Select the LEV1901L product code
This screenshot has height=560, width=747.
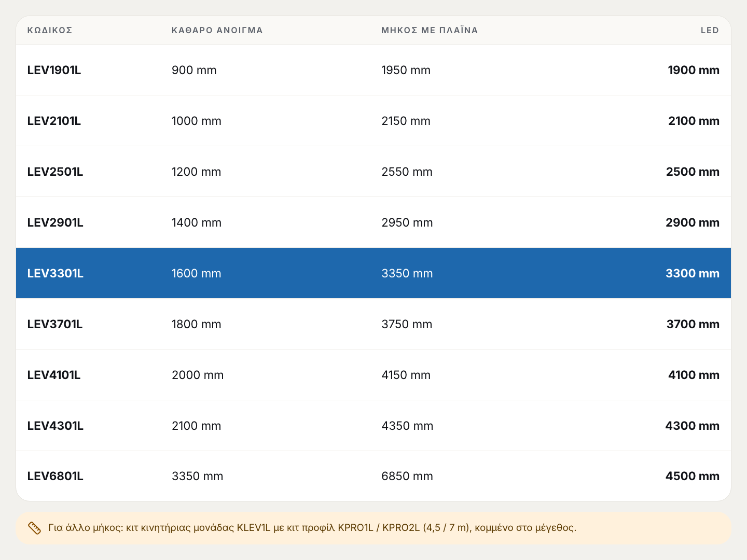pos(54,70)
